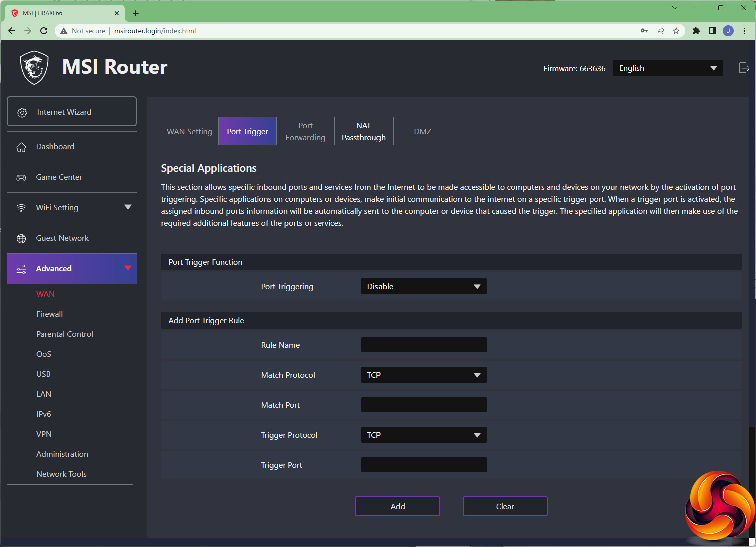Viewport: 756px width, 547px height.
Task: Open the Port Triggering Disable dropdown
Action: pyautogui.click(x=424, y=287)
